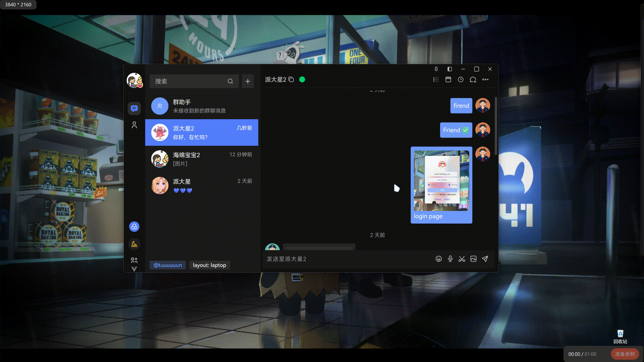
Task: Click the chat message list scrollbar
Action: (496, 126)
